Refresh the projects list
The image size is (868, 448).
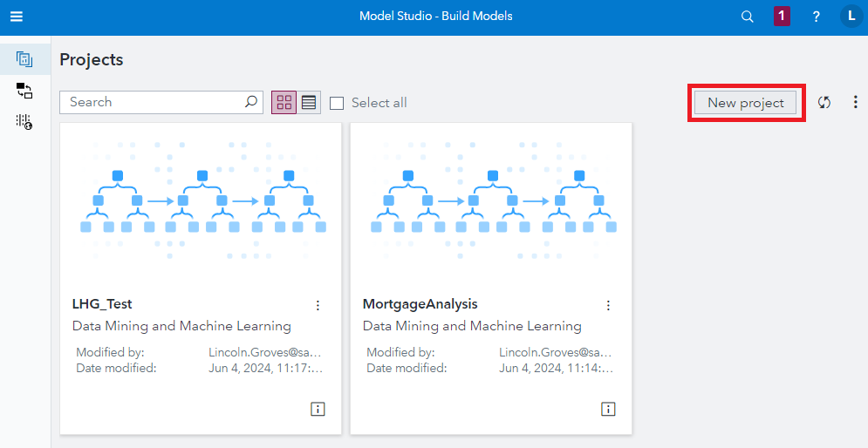tap(824, 102)
